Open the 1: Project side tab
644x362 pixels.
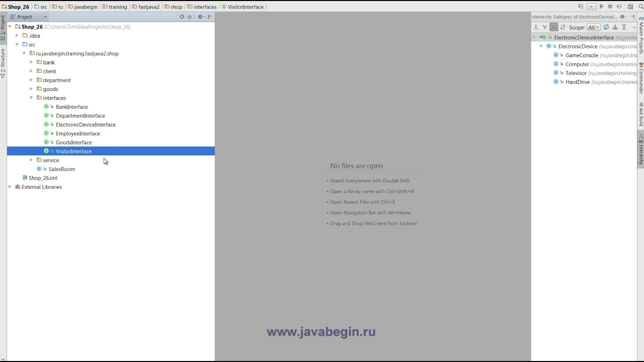click(3, 28)
